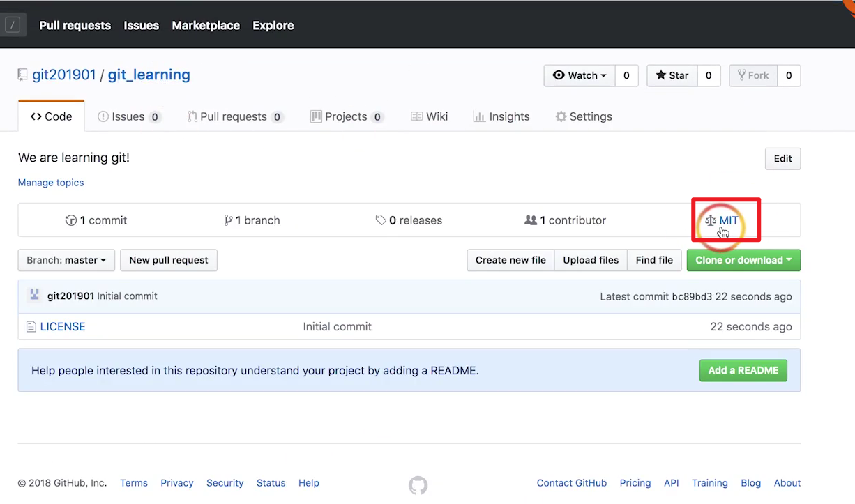The height and width of the screenshot is (504, 855).
Task: Open the MIT license link
Action: pos(722,220)
